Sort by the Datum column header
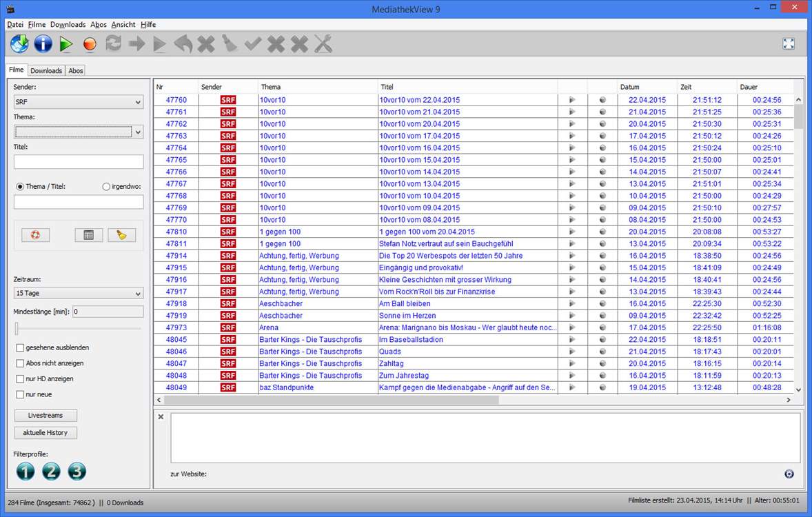The image size is (812, 517). pos(648,87)
